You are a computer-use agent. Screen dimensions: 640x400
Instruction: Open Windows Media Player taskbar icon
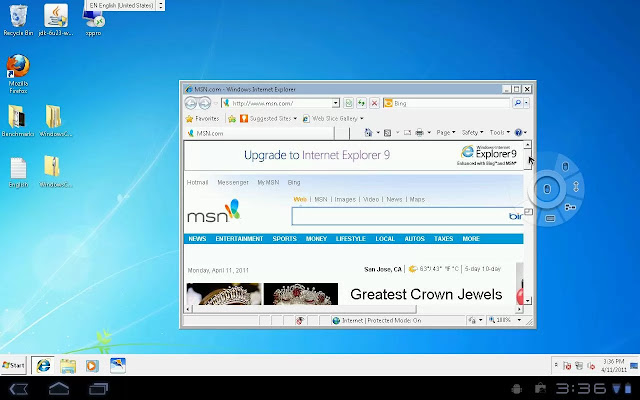[x=92, y=366]
